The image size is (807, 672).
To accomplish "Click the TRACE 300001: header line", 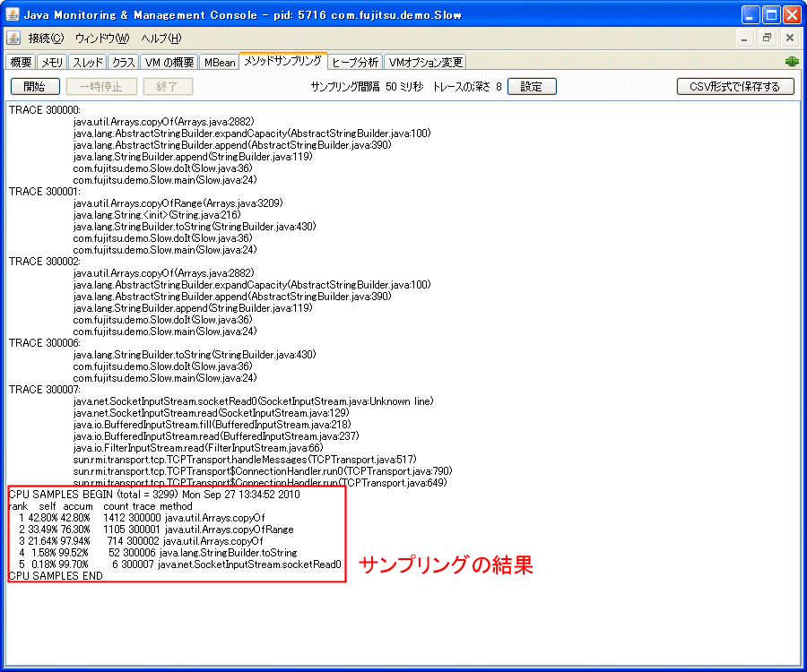I will (45, 192).
